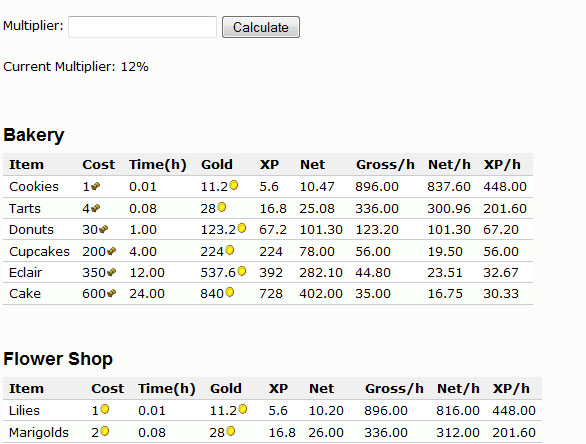The image size is (586, 444).
Task: Click the gold coin beside Eclair 537.6
Action: pos(242,271)
